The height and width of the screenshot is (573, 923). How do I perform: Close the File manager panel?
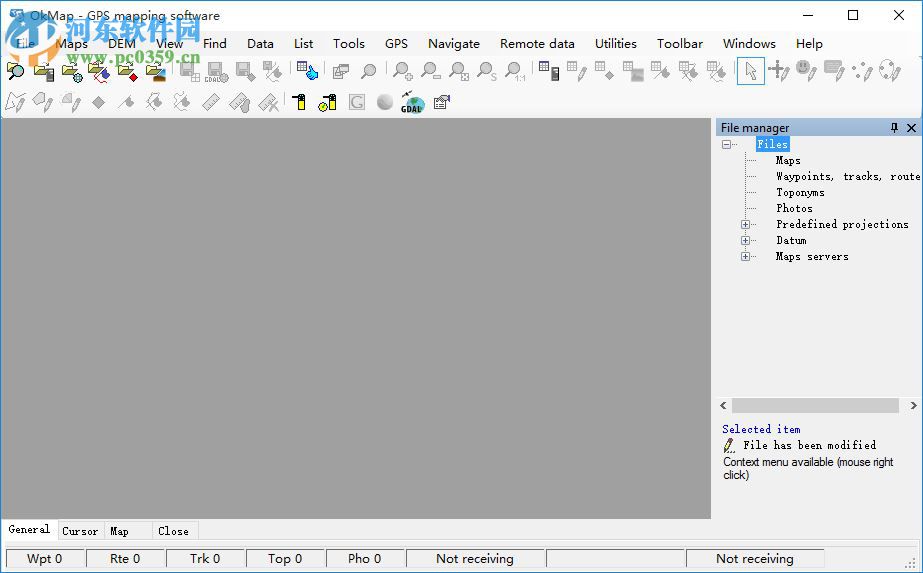click(x=911, y=128)
